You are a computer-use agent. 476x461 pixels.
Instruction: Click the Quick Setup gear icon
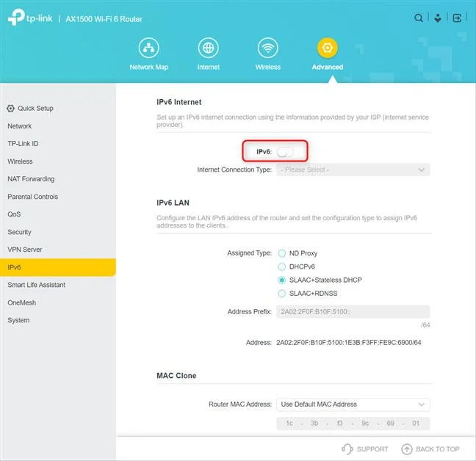tap(10, 108)
